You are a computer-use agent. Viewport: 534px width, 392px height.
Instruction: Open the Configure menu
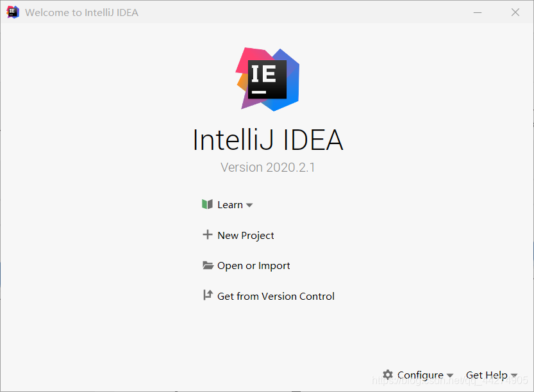[x=420, y=375]
